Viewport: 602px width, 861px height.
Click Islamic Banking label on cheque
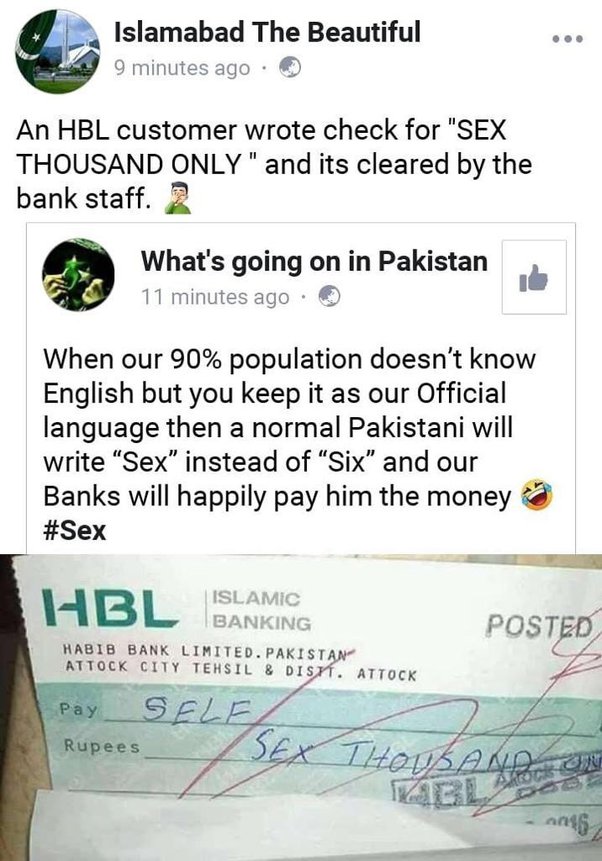[x=261, y=610]
